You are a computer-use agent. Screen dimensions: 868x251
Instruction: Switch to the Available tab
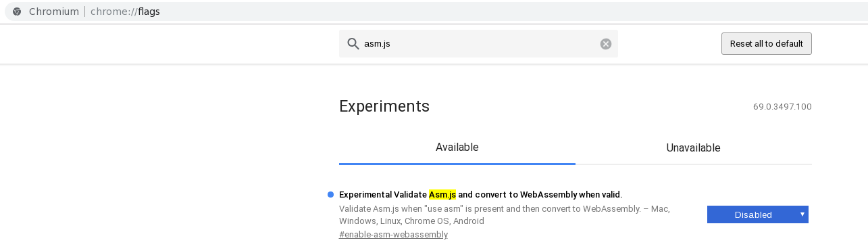(x=457, y=147)
